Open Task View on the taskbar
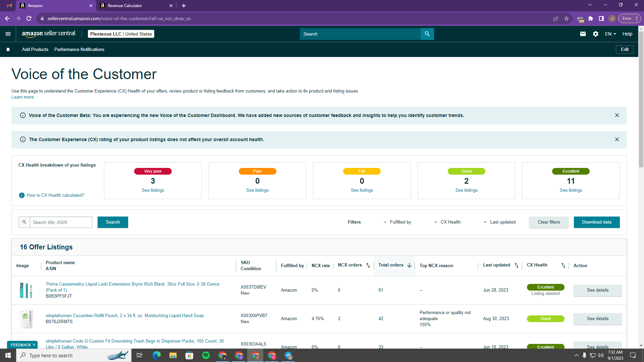The height and width of the screenshot is (362, 644). pyautogui.click(x=140, y=355)
